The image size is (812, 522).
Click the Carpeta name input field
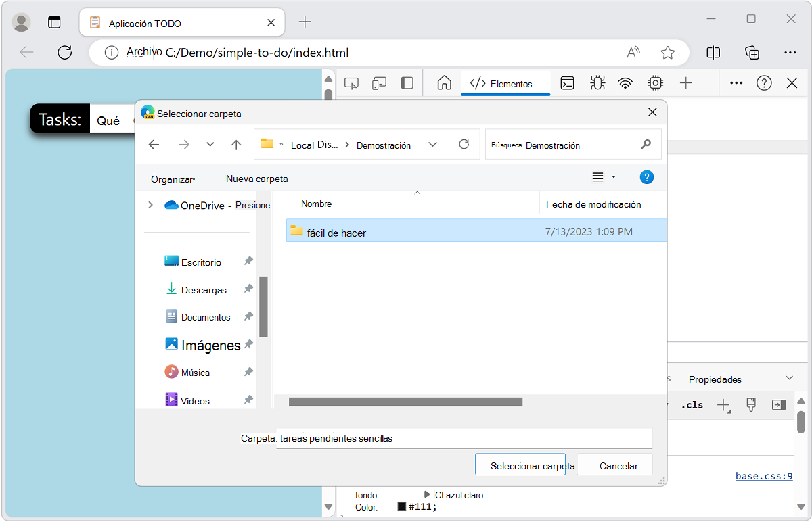pyautogui.click(x=464, y=438)
